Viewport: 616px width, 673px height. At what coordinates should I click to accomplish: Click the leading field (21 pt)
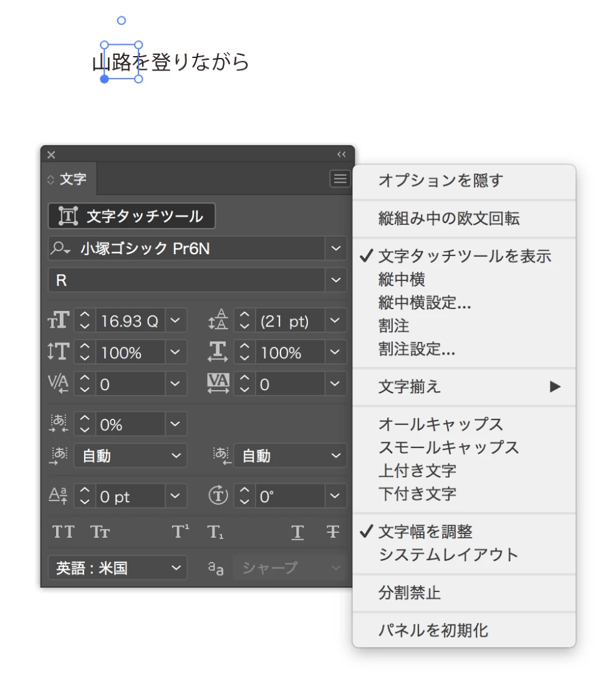(x=290, y=321)
